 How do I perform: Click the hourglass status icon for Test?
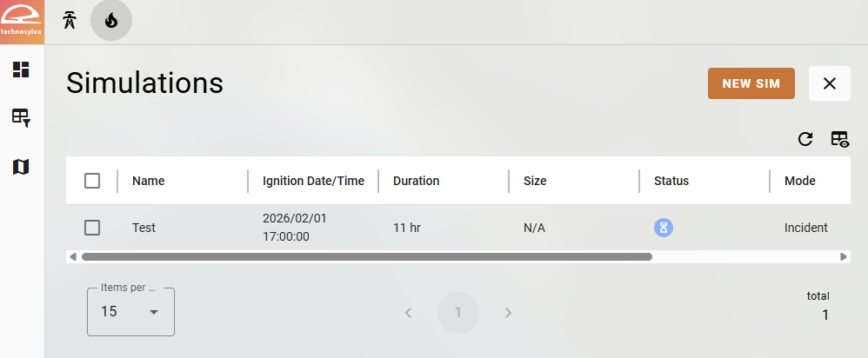(664, 228)
